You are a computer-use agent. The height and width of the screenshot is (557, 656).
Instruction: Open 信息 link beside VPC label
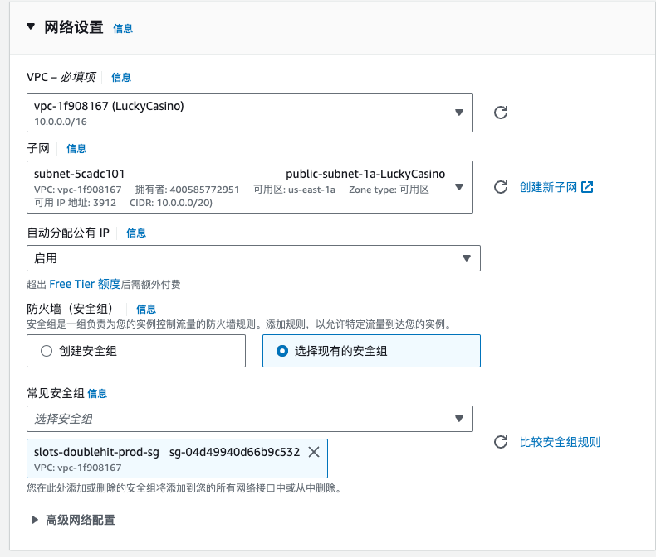point(121,77)
